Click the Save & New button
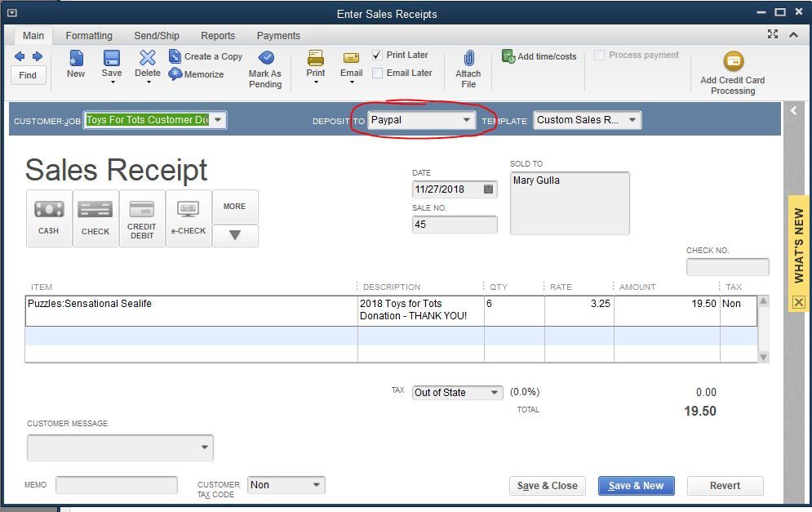Viewport: 812px width, 512px height. click(636, 486)
